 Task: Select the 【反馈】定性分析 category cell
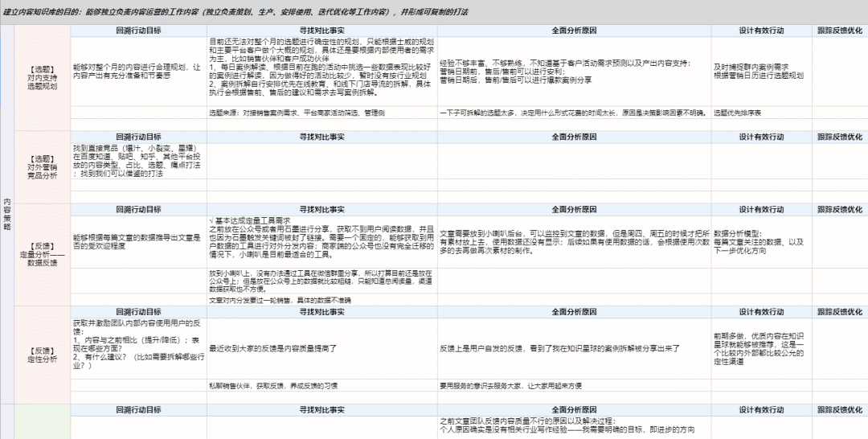(42, 355)
